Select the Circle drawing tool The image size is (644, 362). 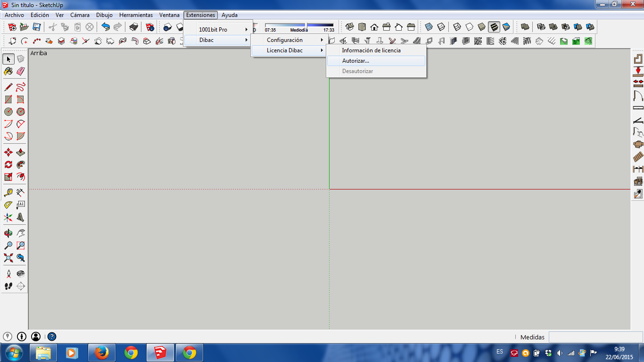pos(8,112)
